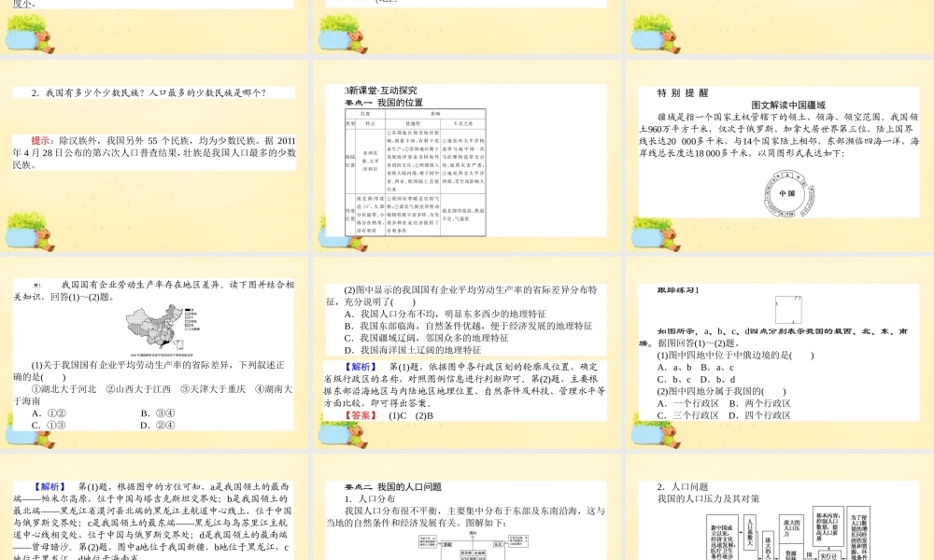Image resolution: width=934 pixels, height=560 pixels.
Task: Click question "(1)图中四地中位于中俄边境的是"
Action: [x=735, y=356]
